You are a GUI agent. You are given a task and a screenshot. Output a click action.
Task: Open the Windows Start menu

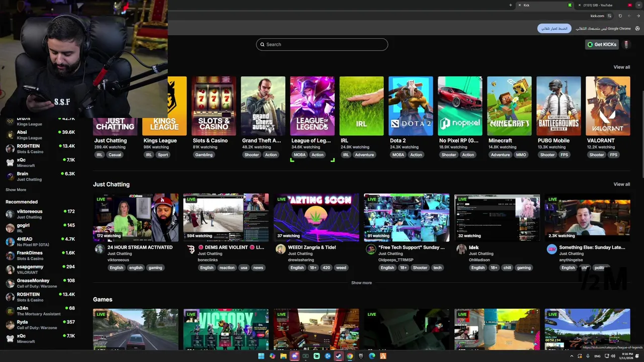pos(261,356)
